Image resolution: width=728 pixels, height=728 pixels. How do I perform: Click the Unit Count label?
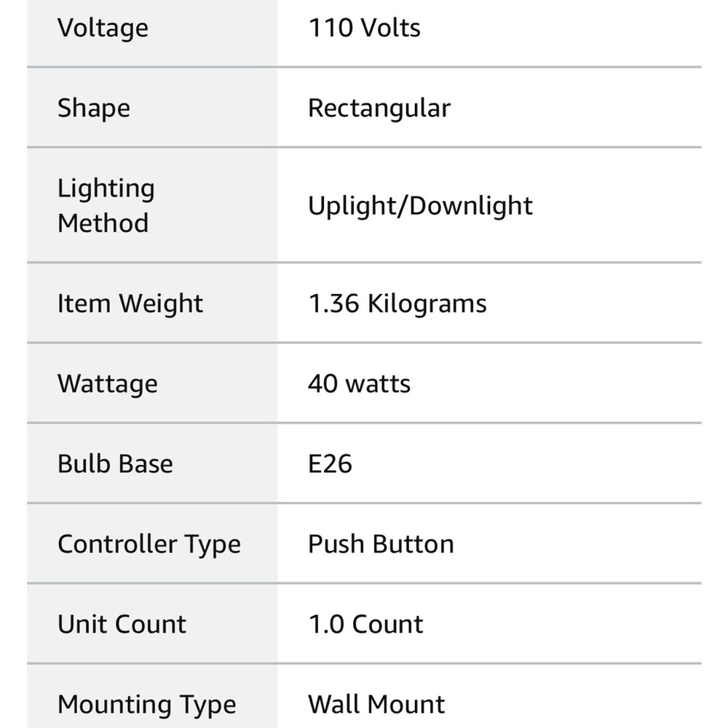[122, 624]
